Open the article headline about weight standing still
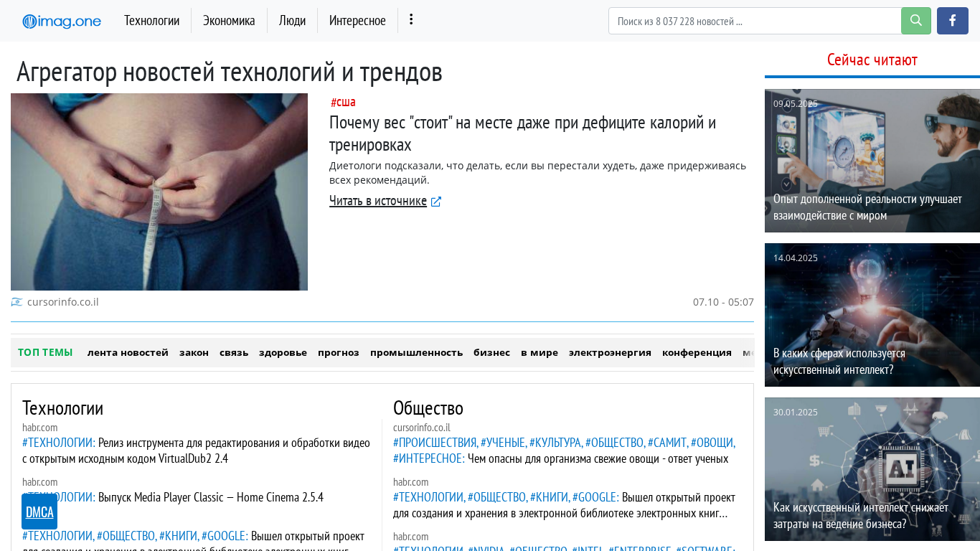The height and width of the screenshot is (551, 980). click(x=523, y=133)
